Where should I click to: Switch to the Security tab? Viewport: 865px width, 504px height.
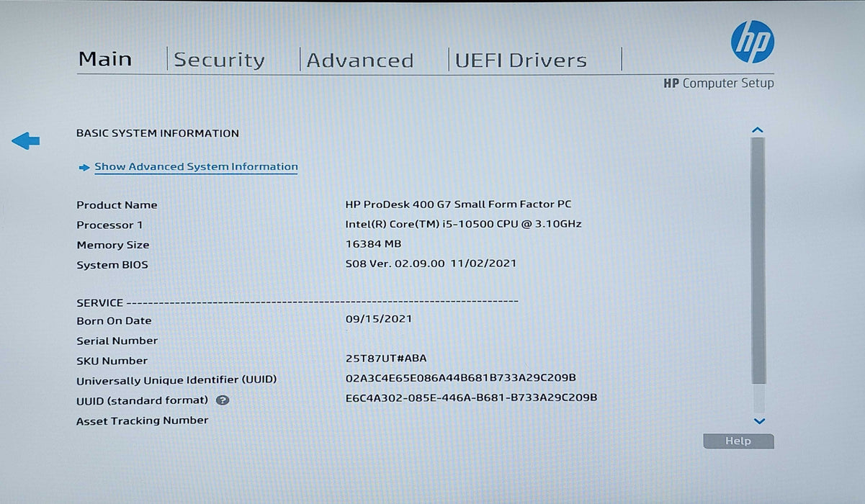(219, 60)
